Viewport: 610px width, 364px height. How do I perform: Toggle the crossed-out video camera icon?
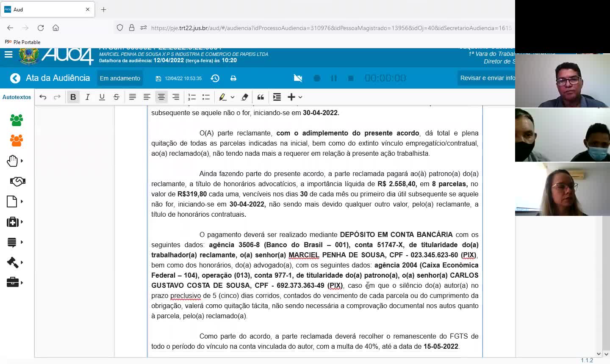(x=298, y=78)
